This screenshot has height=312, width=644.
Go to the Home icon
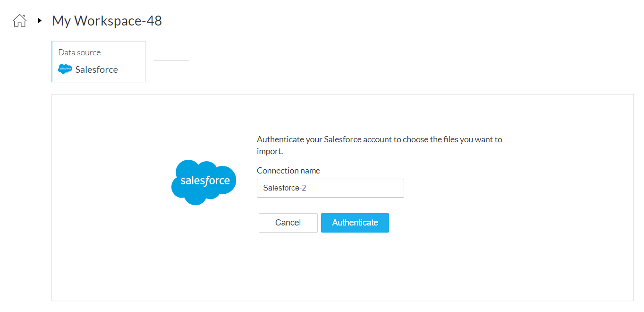click(19, 21)
